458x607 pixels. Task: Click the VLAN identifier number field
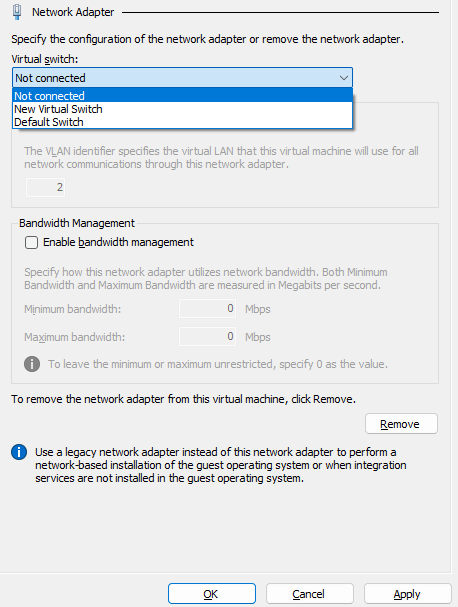tap(45, 187)
